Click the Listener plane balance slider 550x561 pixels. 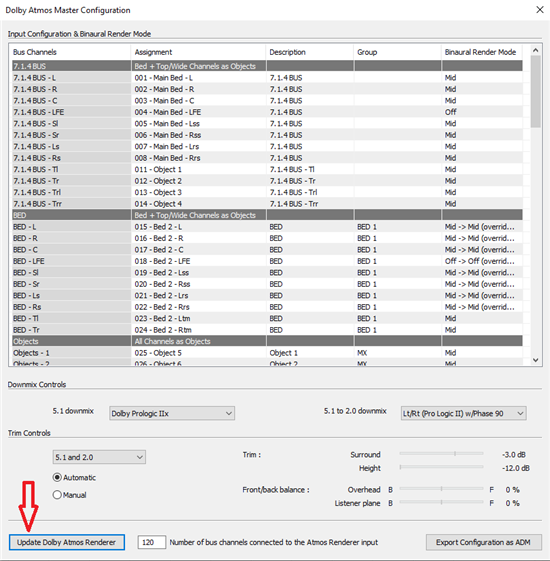(x=441, y=502)
